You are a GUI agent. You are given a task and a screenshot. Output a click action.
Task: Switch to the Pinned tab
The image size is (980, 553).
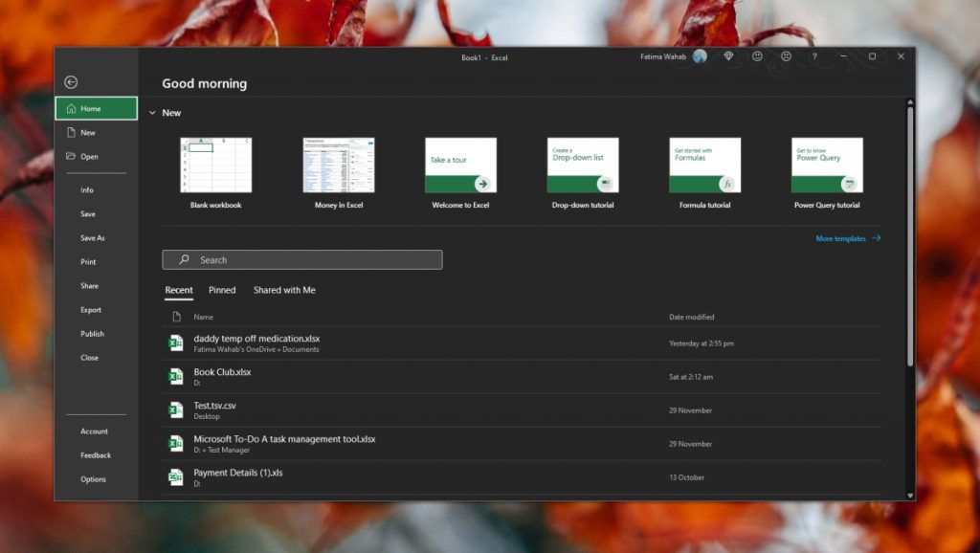point(222,290)
